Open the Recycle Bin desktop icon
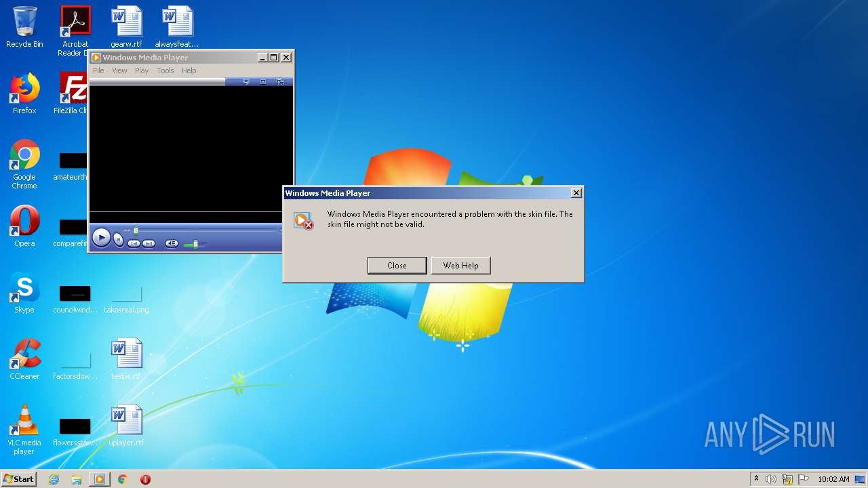 click(x=24, y=27)
